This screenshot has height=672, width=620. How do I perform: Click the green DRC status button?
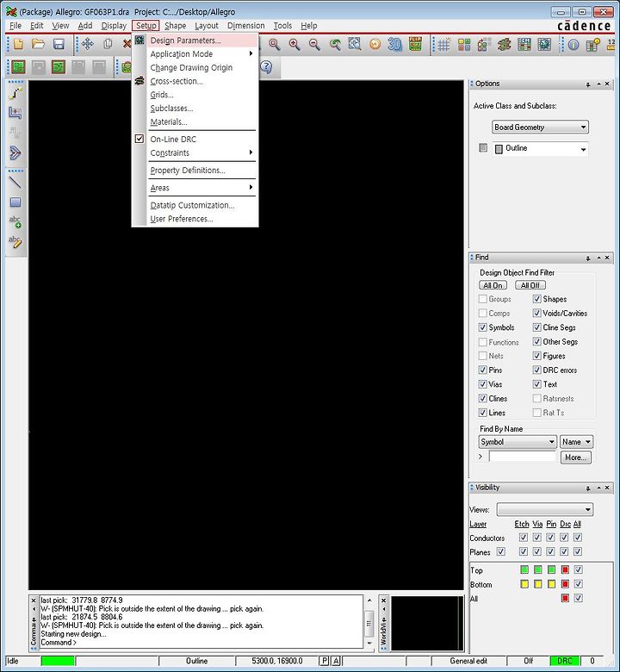(565, 661)
